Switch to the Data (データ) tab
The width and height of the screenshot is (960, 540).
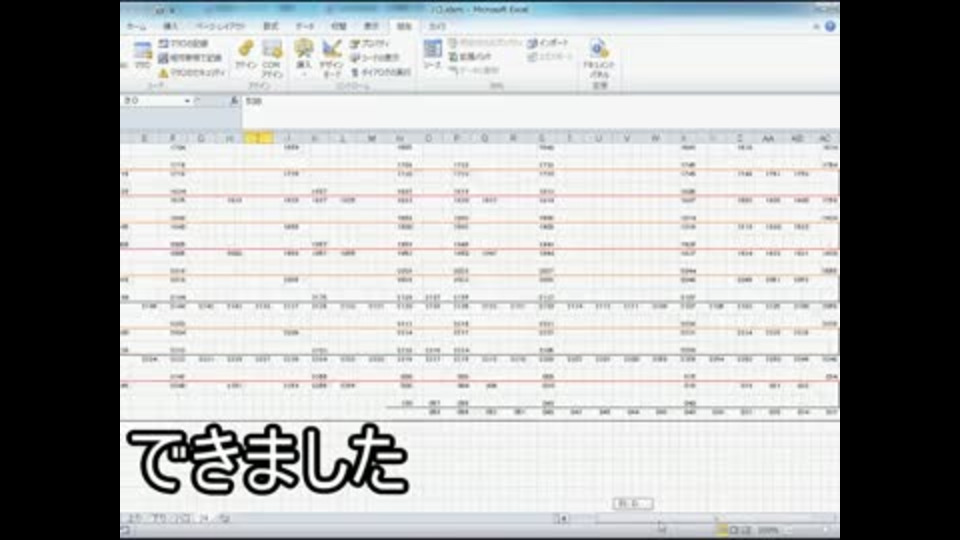pyautogui.click(x=304, y=26)
